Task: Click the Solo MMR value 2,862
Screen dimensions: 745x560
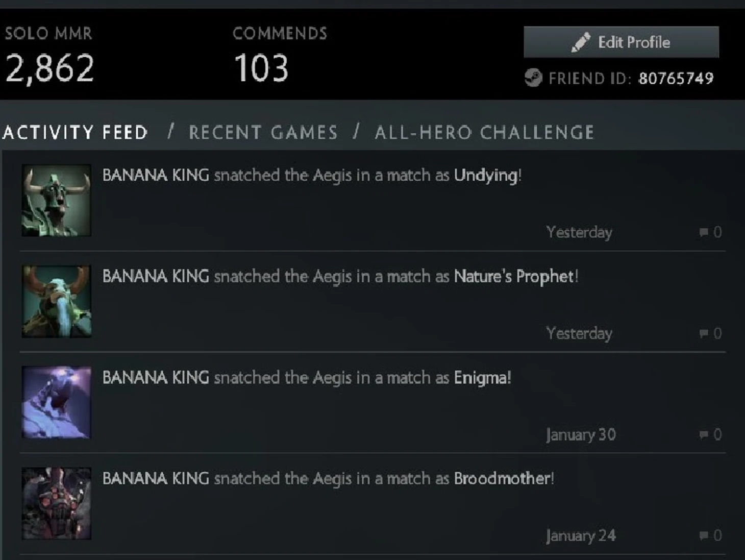Action: [50, 68]
